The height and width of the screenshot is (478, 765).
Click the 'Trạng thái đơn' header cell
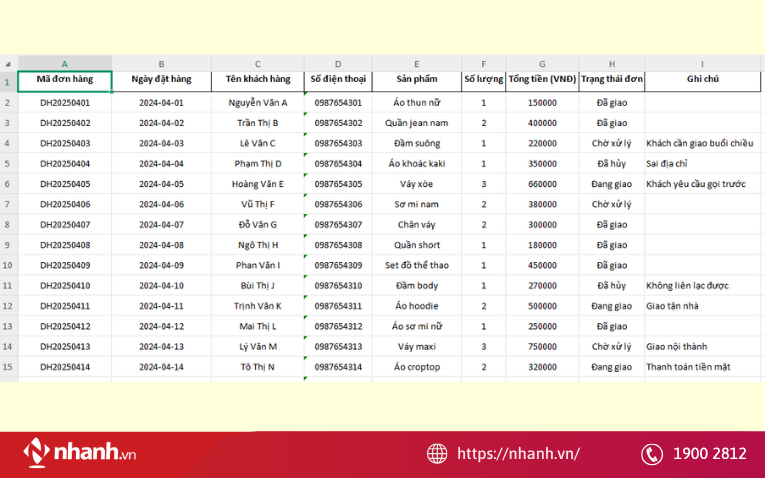(x=612, y=81)
